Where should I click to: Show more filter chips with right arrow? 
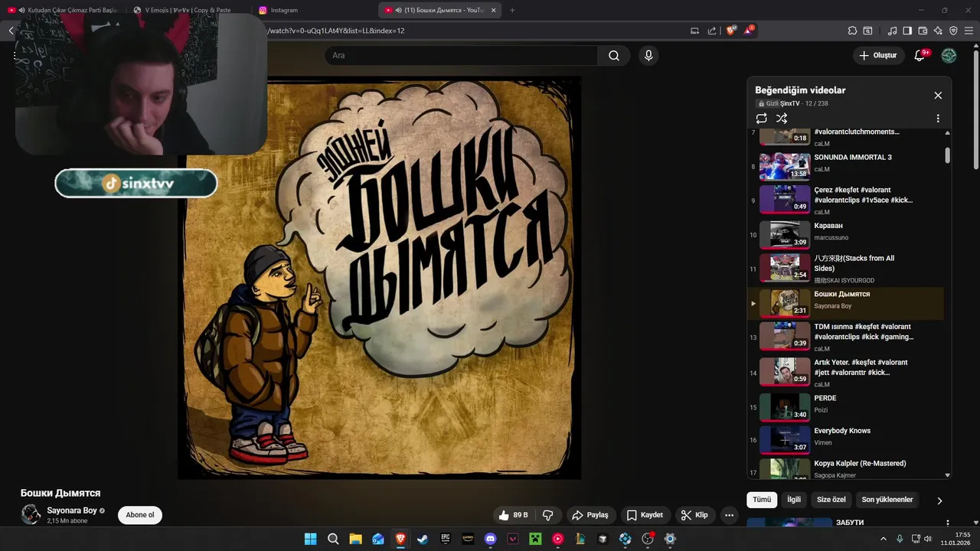[939, 500]
